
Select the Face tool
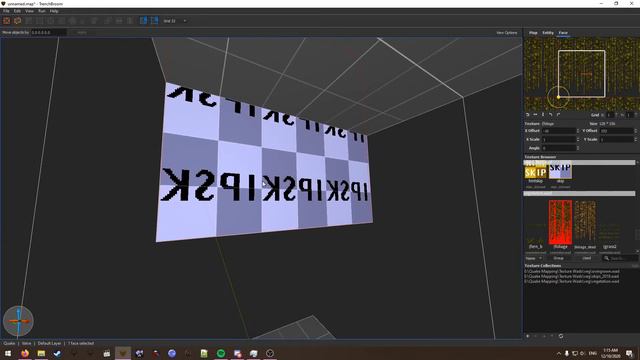62,21
